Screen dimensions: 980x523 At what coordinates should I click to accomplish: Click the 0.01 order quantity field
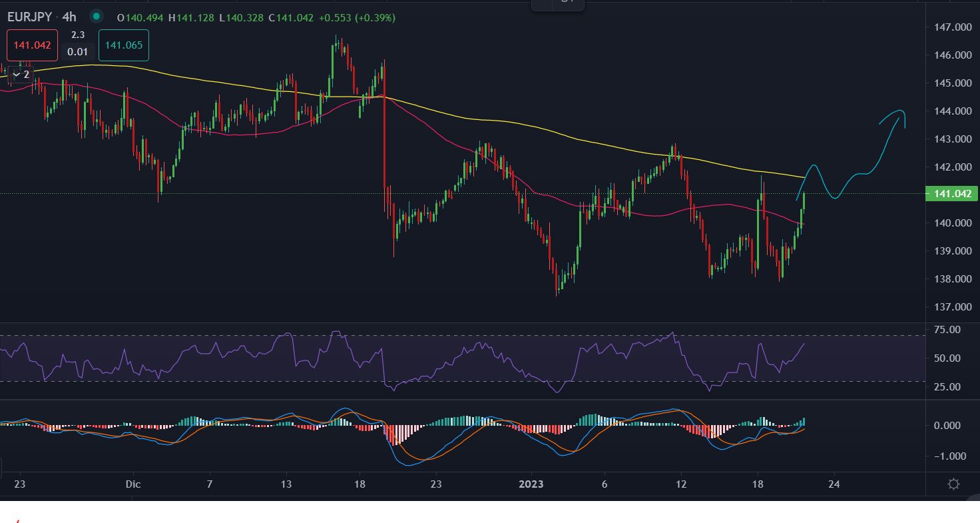(77, 52)
